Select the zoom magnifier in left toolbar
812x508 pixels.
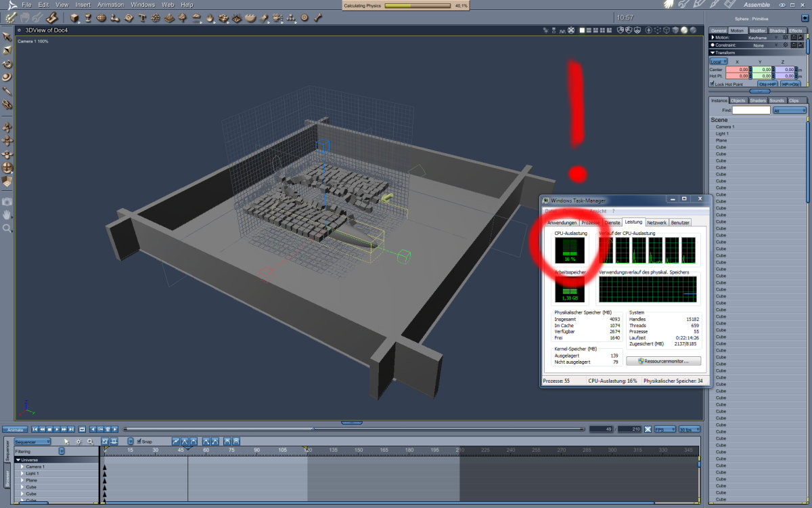[x=7, y=228]
